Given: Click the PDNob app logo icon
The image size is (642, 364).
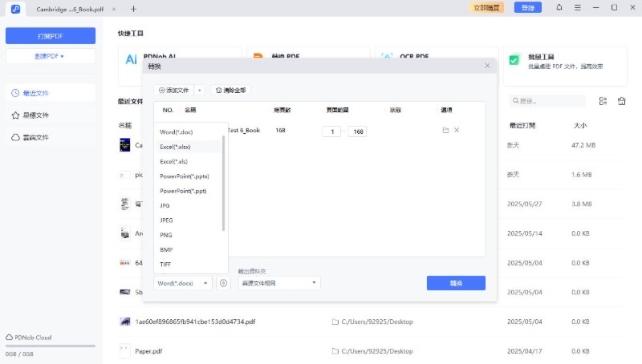Looking at the screenshot, I should (15, 9).
